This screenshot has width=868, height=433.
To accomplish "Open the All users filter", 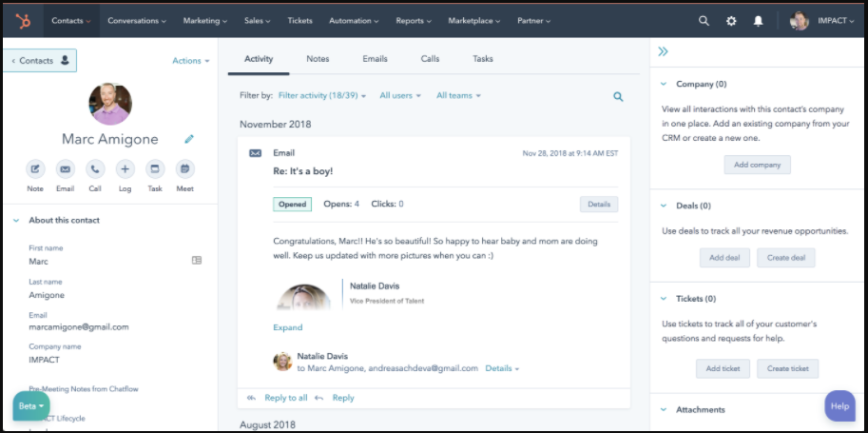I will click(400, 96).
